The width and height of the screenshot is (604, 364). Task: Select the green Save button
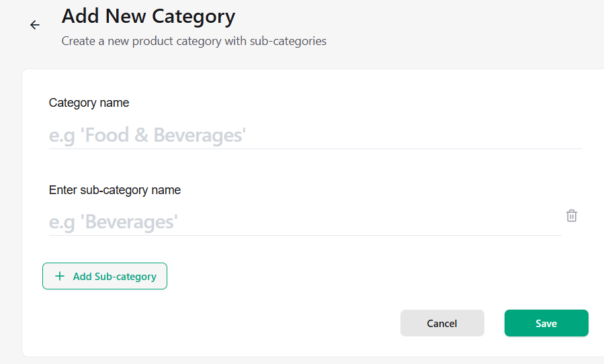point(546,323)
